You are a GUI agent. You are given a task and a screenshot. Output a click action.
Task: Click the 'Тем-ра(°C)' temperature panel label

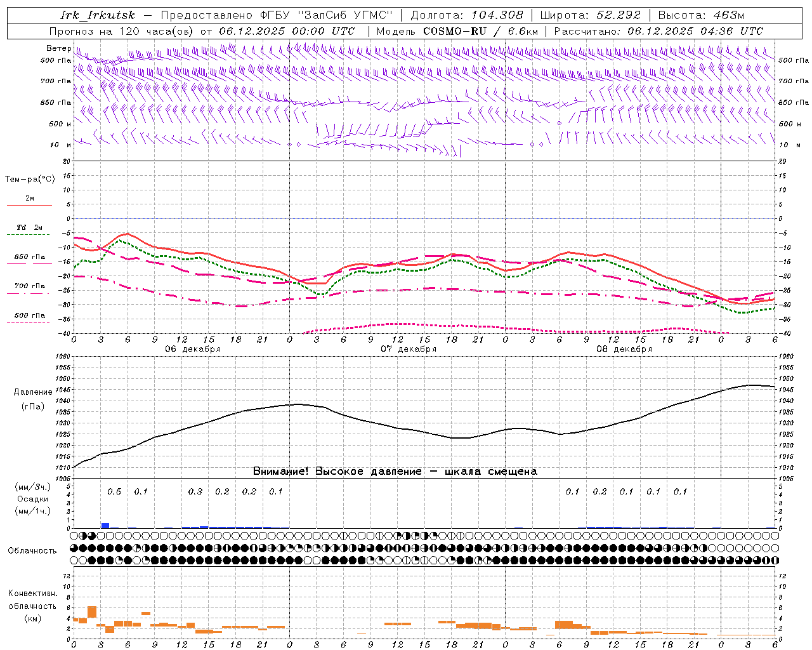30,180
